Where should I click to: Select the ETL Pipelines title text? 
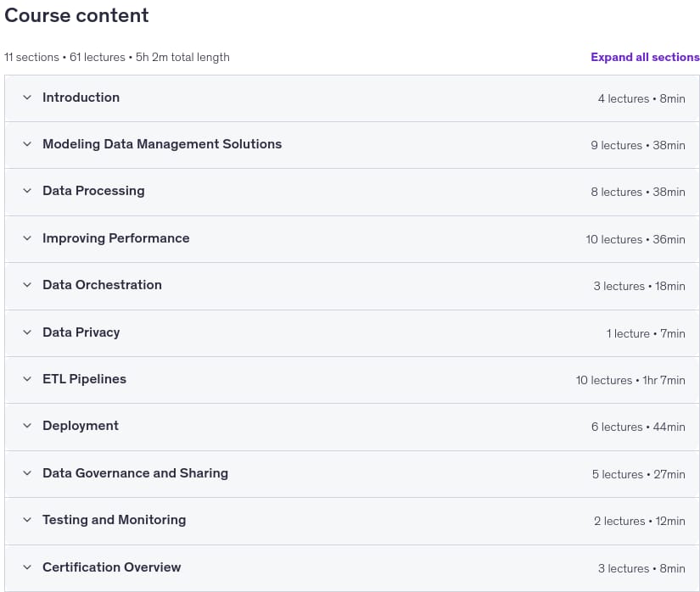click(84, 379)
